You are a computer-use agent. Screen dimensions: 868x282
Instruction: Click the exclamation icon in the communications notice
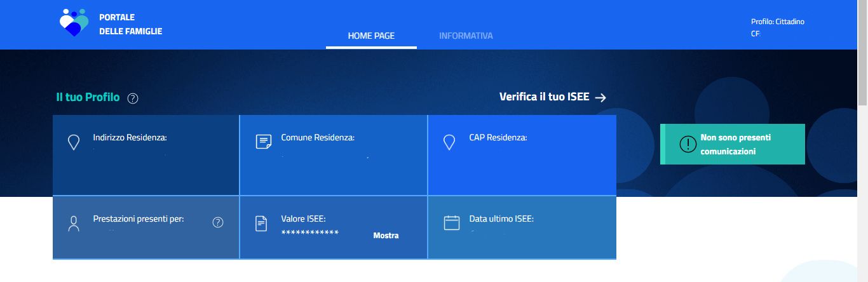click(x=688, y=144)
